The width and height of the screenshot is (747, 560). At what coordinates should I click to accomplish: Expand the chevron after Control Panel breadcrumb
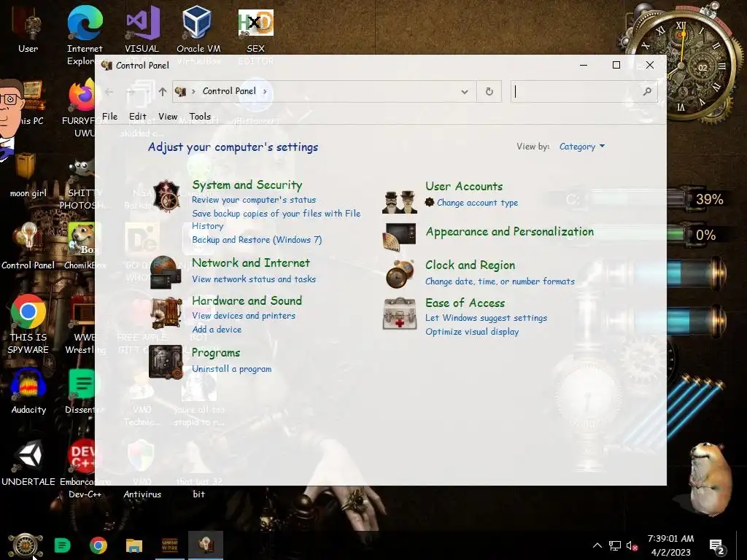[265, 91]
